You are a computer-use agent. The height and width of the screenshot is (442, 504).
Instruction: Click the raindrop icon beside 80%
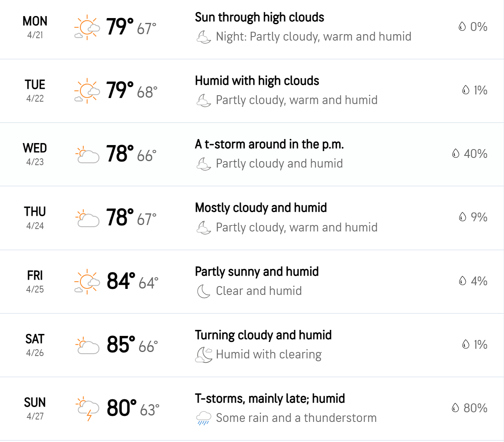(x=455, y=408)
